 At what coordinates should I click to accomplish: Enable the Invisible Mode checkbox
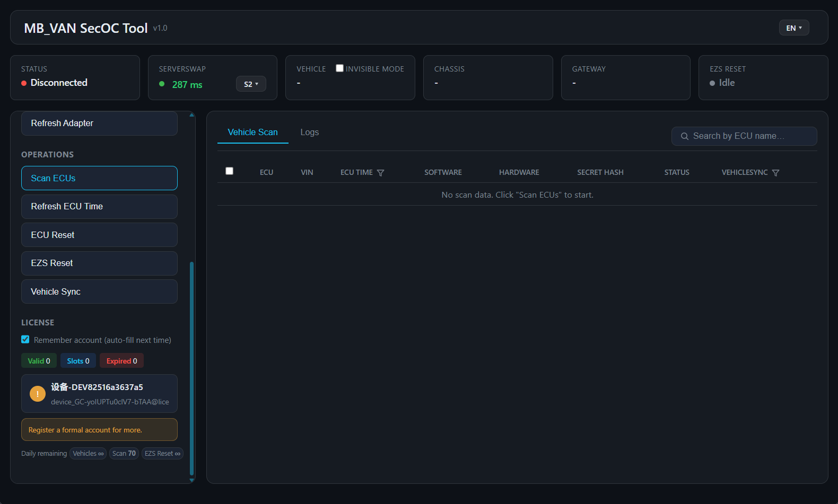(x=339, y=68)
